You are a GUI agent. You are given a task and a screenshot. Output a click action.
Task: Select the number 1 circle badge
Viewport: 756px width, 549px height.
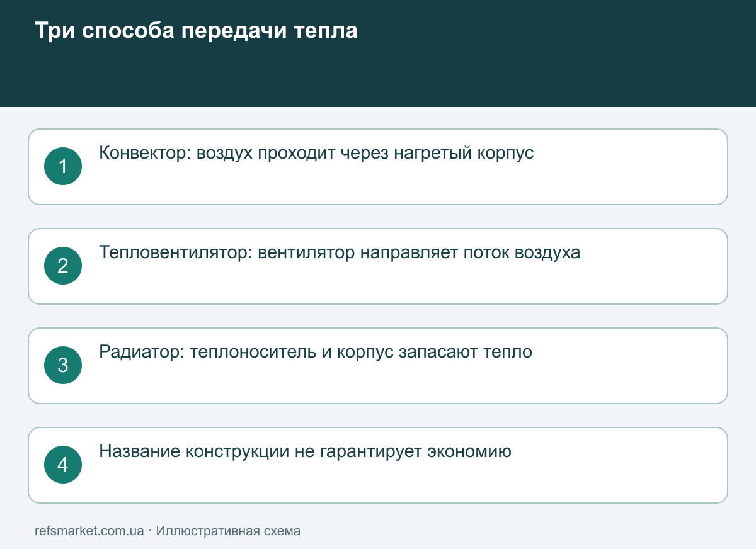tap(63, 166)
